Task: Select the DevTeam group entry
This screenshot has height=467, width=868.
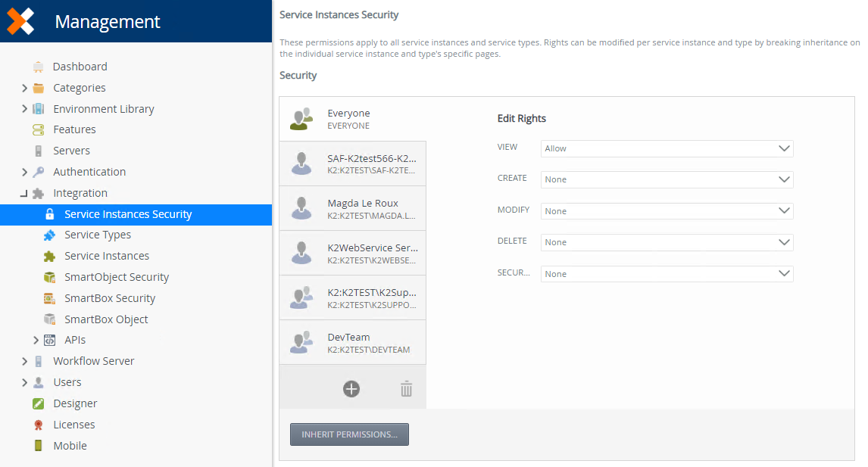Action: (352, 342)
